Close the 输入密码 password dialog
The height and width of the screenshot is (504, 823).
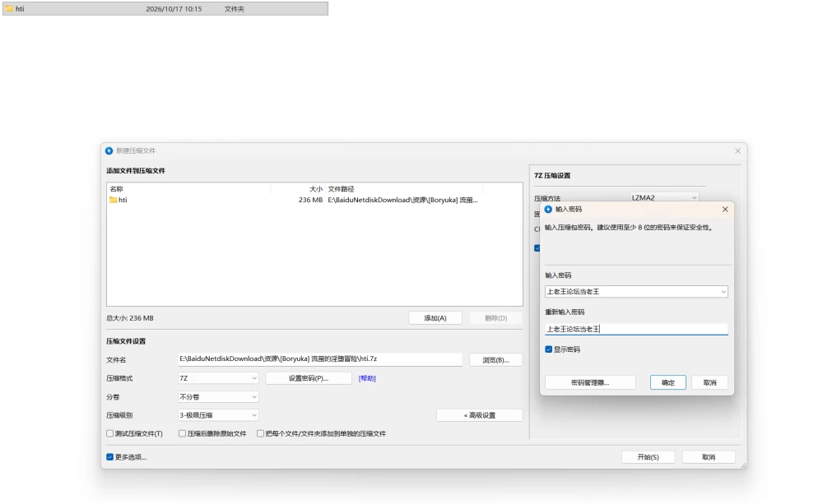[725, 210]
